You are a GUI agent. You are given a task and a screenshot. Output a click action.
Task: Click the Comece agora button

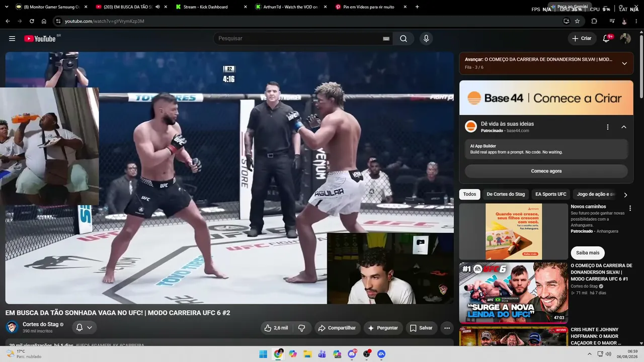(x=546, y=171)
